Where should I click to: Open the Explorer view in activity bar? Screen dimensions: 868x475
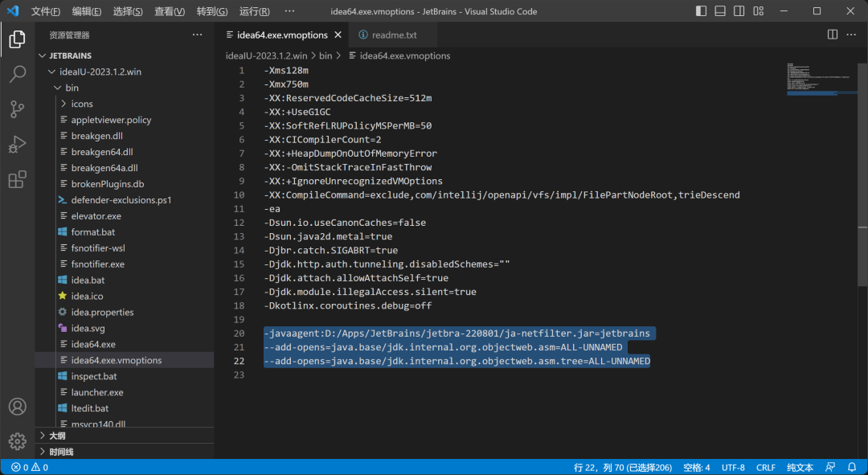pyautogui.click(x=17, y=39)
